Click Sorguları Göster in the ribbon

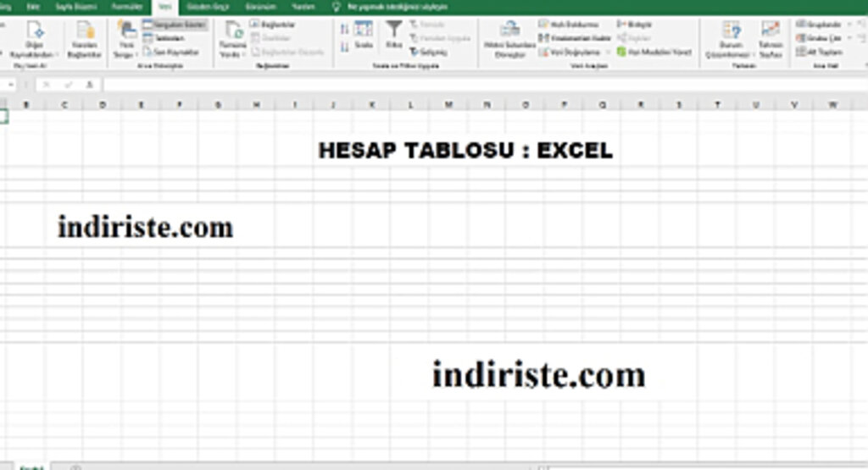pyautogui.click(x=175, y=25)
